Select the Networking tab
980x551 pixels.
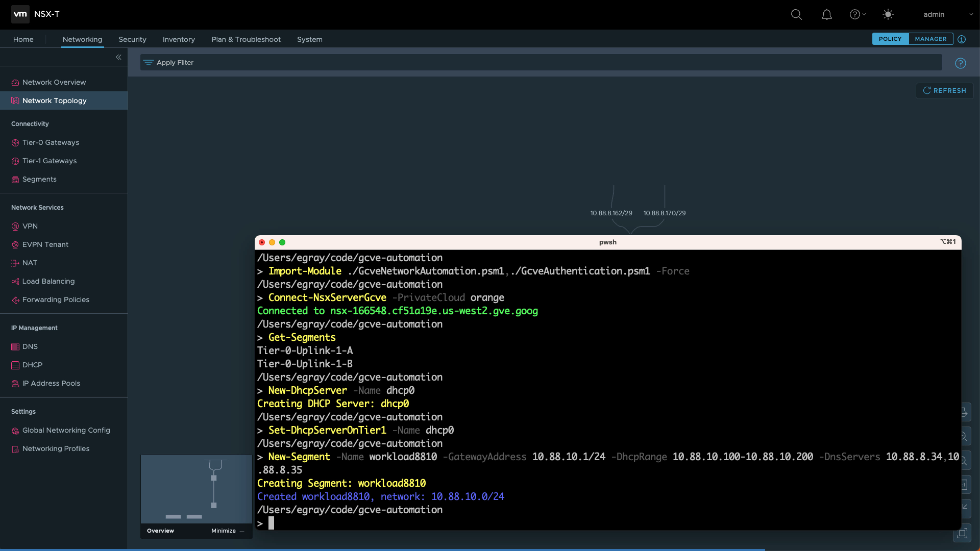pos(82,39)
